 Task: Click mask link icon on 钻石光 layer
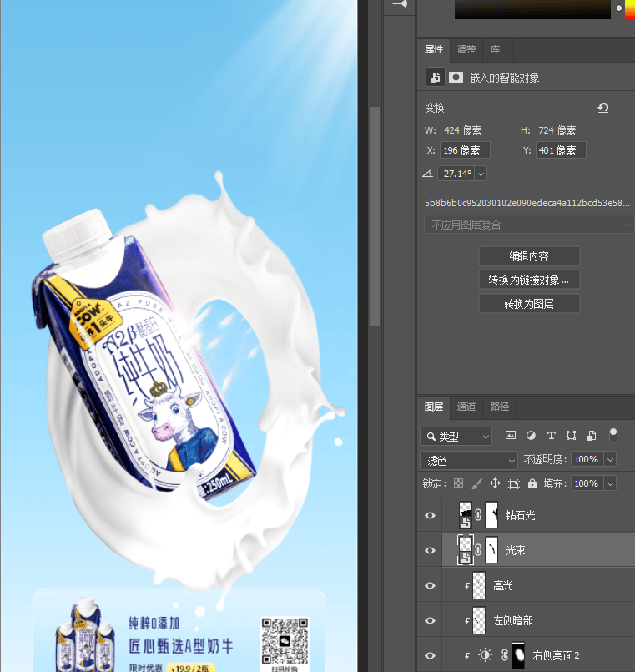(478, 515)
